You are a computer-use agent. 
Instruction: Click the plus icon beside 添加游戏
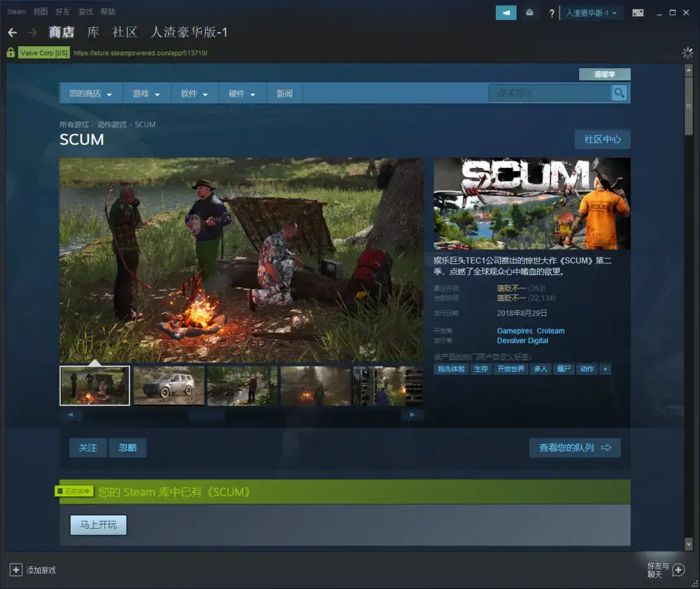pos(16,570)
